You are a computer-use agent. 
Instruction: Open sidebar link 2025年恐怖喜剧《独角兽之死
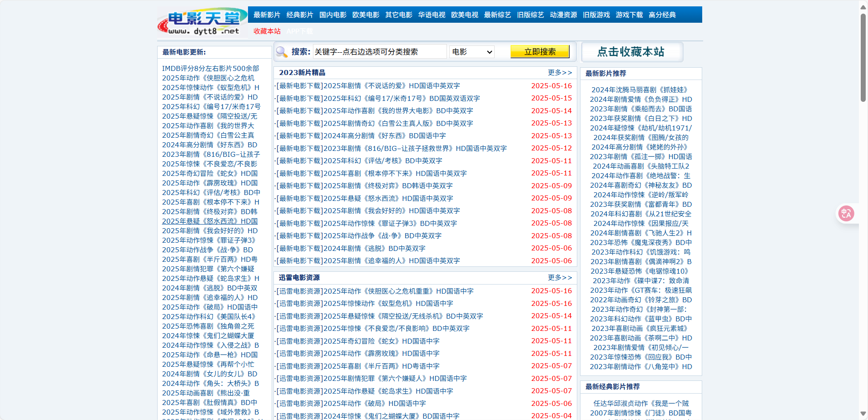coord(208,326)
